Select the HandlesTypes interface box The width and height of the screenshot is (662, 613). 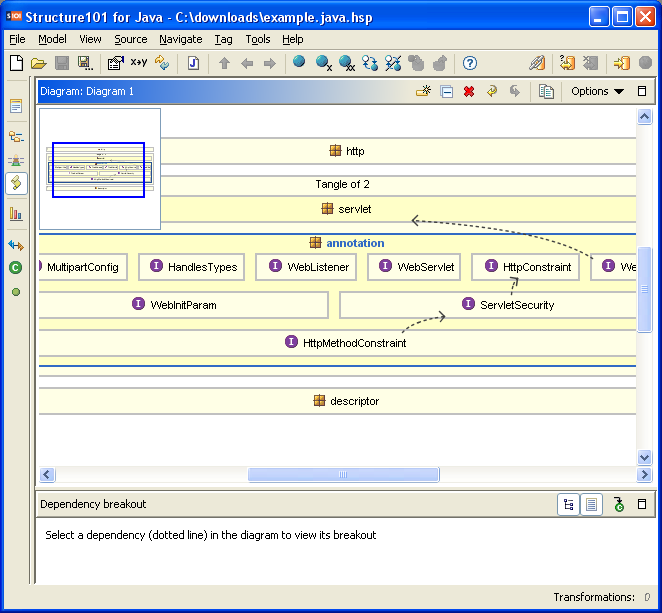[x=192, y=267]
